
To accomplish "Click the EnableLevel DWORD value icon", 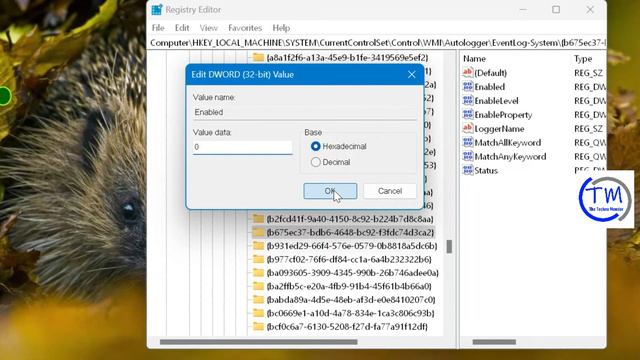I will click(x=467, y=100).
